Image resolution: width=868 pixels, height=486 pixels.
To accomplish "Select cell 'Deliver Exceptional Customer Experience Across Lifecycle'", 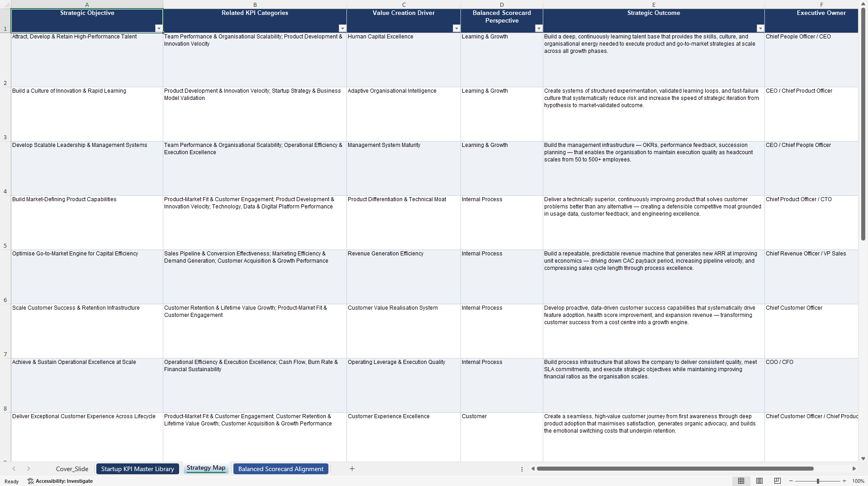I will click(87, 437).
